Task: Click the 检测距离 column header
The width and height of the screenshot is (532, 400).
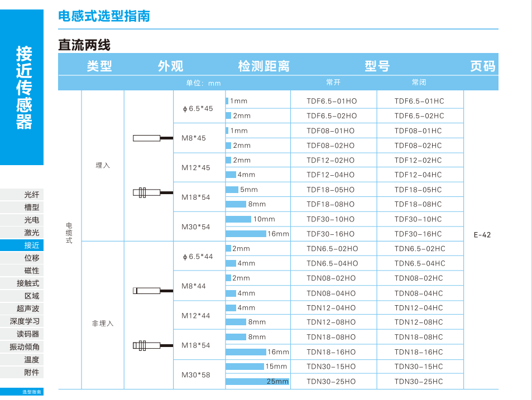Action: point(263,66)
